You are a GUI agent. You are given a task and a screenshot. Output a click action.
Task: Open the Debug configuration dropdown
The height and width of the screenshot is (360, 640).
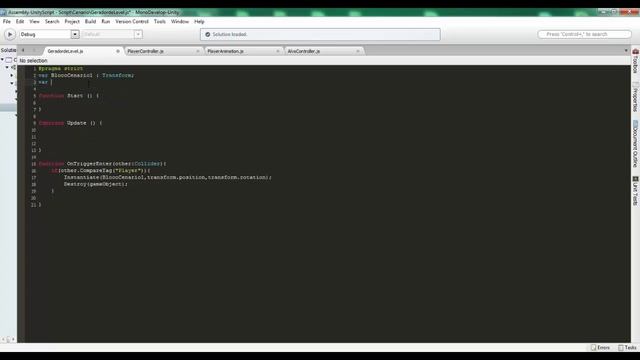point(49,34)
